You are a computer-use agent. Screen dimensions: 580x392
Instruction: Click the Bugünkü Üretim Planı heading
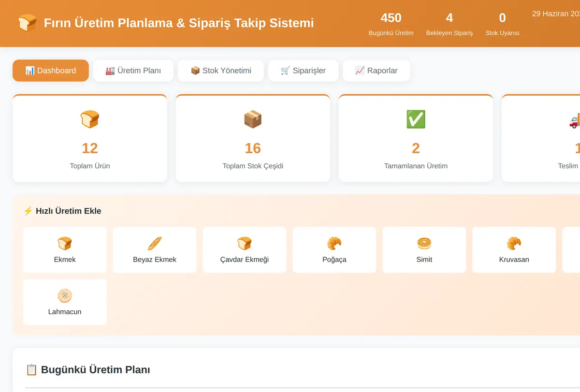click(x=87, y=370)
